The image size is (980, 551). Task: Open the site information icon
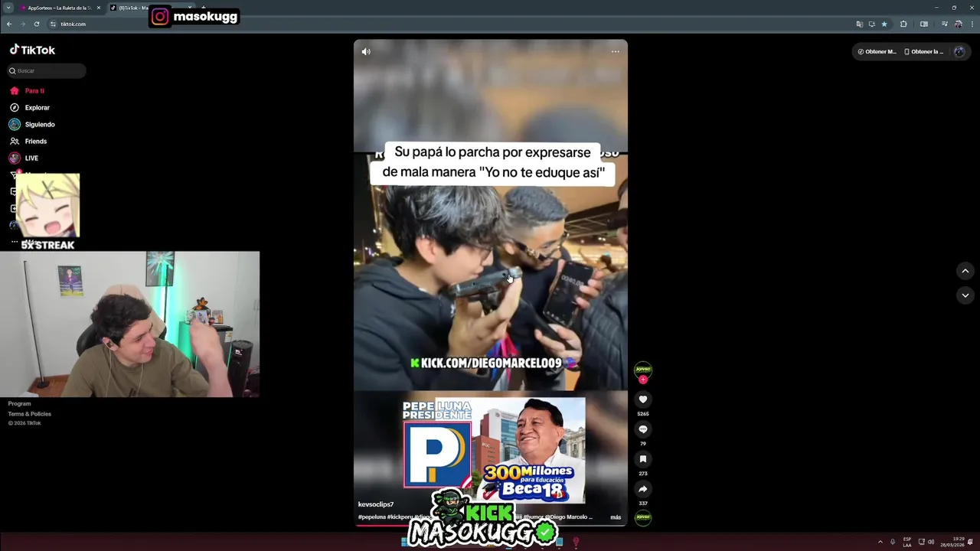(x=53, y=24)
